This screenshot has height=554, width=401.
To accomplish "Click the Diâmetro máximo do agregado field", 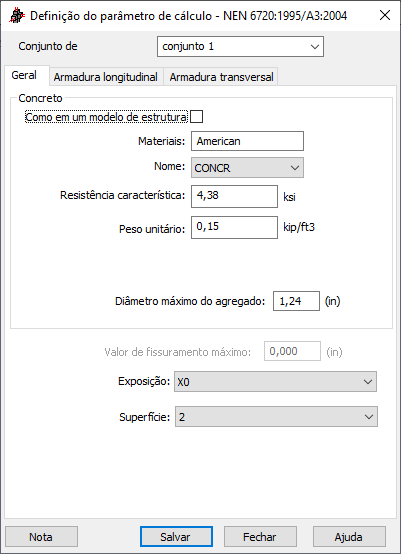I will coord(296,301).
